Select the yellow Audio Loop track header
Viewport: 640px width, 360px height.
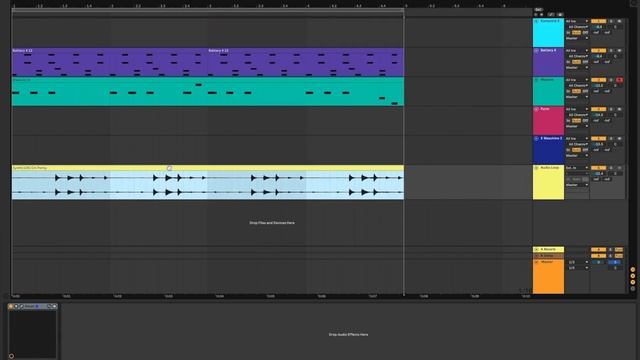[549, 182]
